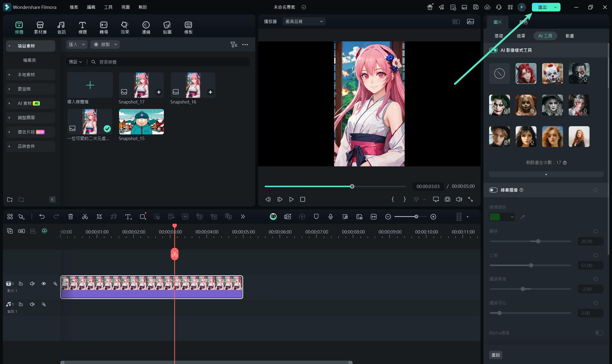Open the gift icon in title bar
Screen dimensions: 612x364
click(430, 7)
